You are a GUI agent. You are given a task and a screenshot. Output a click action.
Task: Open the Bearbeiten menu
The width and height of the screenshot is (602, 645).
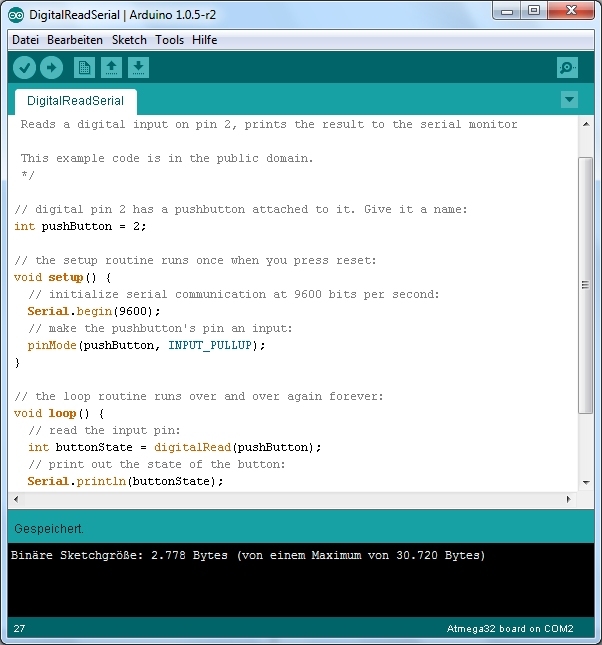(75, 40)
